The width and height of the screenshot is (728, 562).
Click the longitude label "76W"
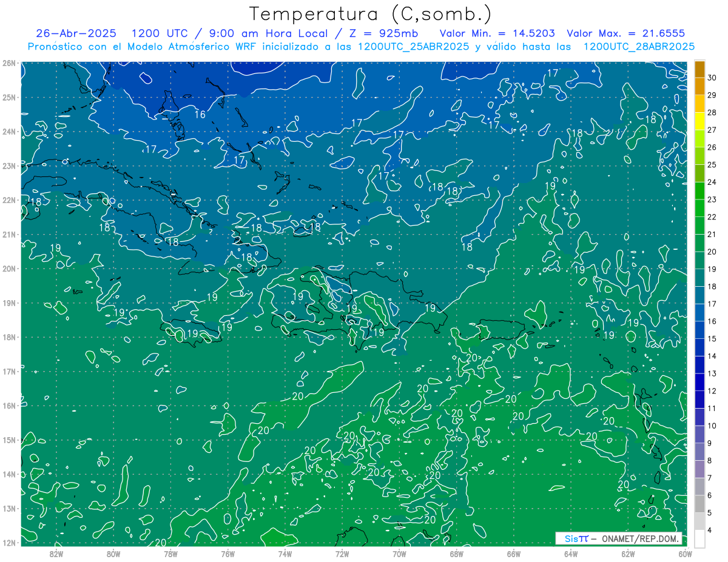click(228, 553)
